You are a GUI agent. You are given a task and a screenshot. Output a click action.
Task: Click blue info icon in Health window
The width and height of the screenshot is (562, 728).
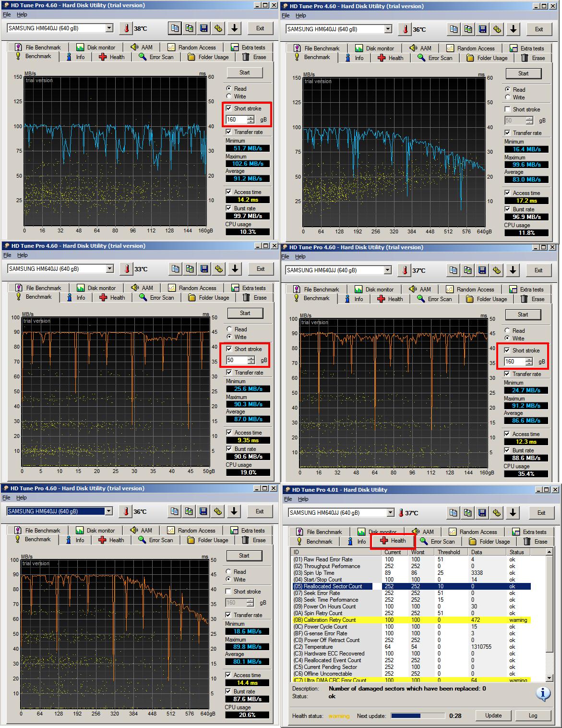543,694
